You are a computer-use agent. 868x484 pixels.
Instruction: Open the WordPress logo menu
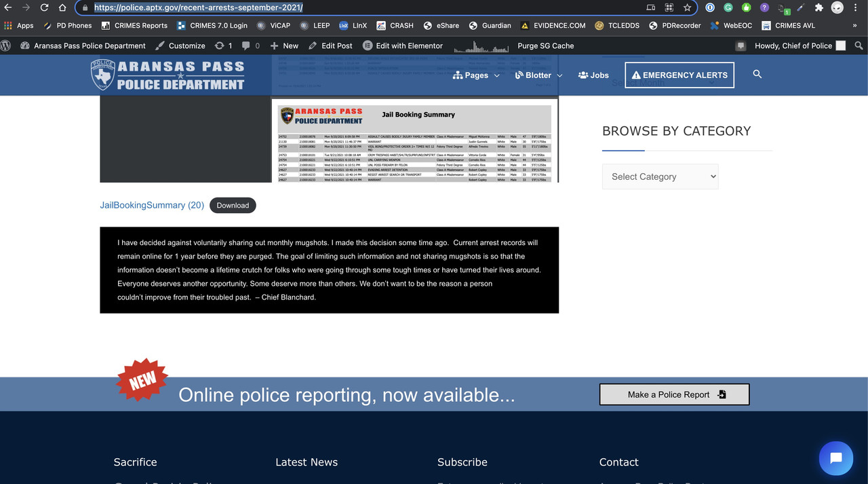[6, 45]
